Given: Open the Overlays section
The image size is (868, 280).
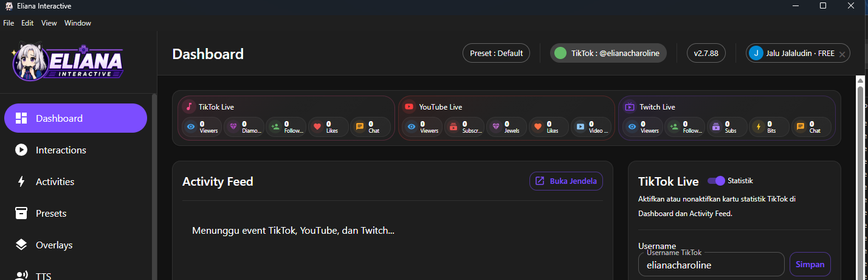Looking at the screenshot, I should tap(75, 245).
